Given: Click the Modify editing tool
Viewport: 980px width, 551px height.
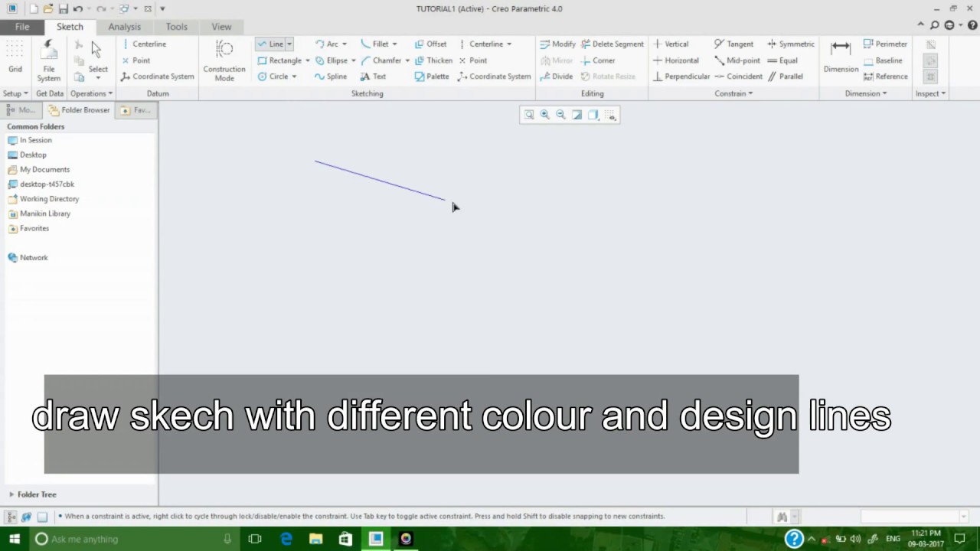Looking at the screenshot, I should click(557, 44).
